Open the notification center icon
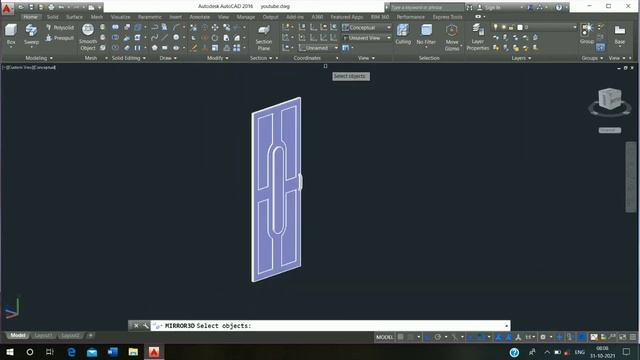This screenshot has width=640, height=360. tap(627, 351)
